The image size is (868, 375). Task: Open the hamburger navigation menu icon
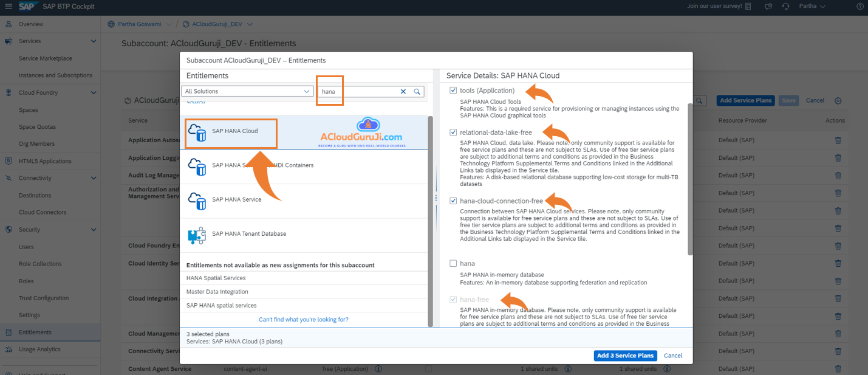(x=8, y=7)
